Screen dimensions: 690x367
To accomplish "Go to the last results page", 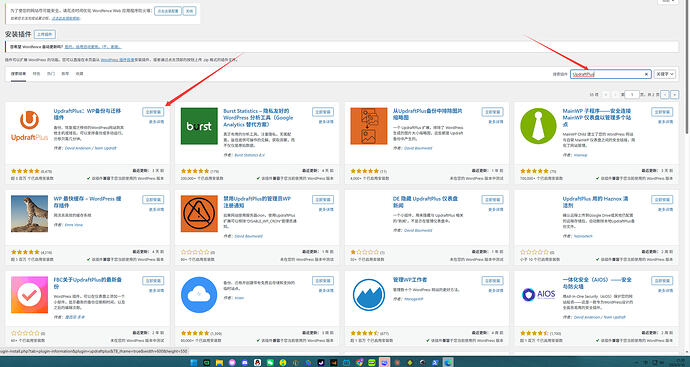I will coord(675,95).
